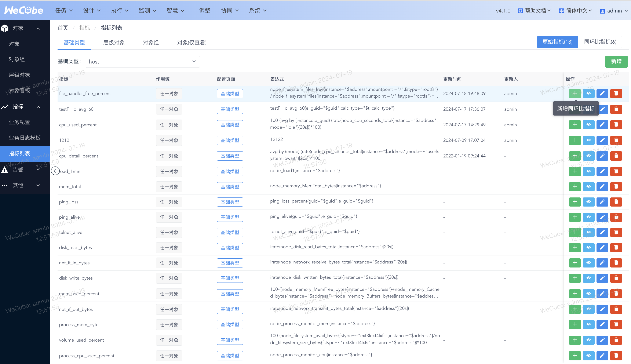View mem_used_percent metric via eye icon
This screenshot has height=364, width=631.
pyautogui.click(x=588, y=294)
